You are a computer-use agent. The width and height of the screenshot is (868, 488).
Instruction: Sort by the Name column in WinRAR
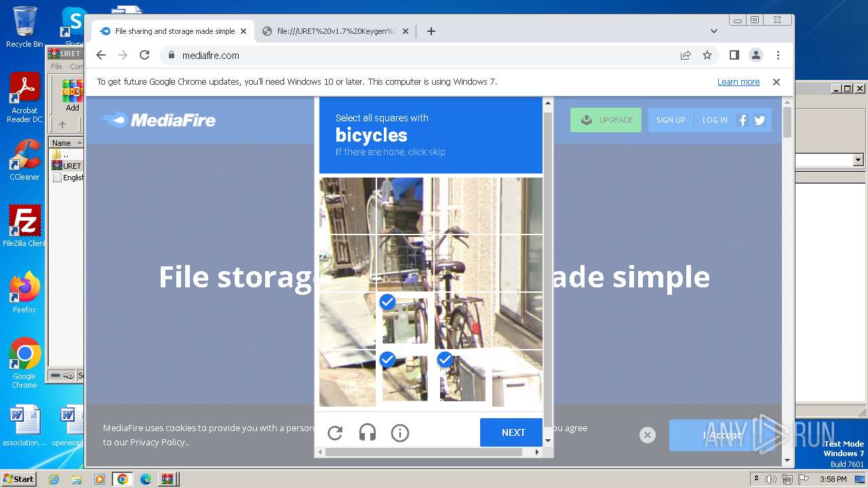tap(66, 143)
